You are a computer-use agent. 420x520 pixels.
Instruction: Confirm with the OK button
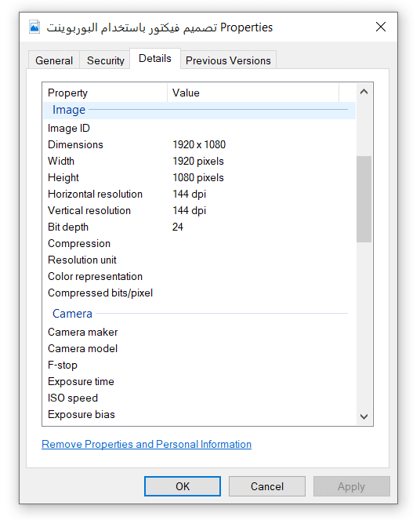click(183, 486)
